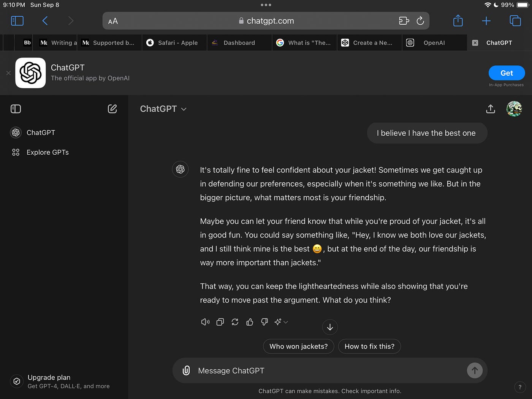
Task: Choose the "Who won jackets?" suggestion
Action: tap(298, 347)
